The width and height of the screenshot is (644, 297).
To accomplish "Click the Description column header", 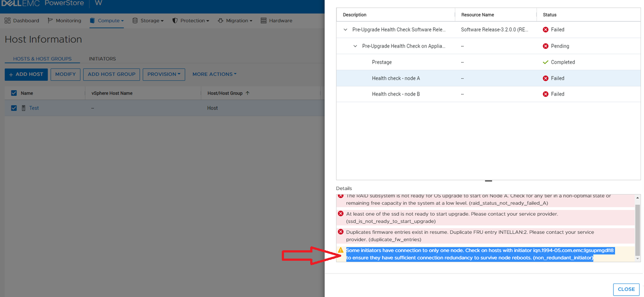I will [354, 15].
